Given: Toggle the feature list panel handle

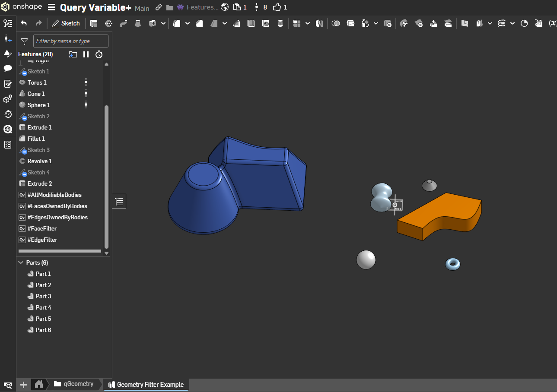Looking at the screenshot, I should pyautogui.click(x=119, y=201).
